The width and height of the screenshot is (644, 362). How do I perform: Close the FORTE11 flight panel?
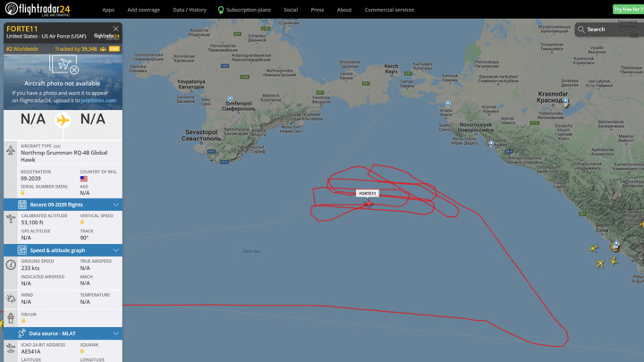click(115, 29)
